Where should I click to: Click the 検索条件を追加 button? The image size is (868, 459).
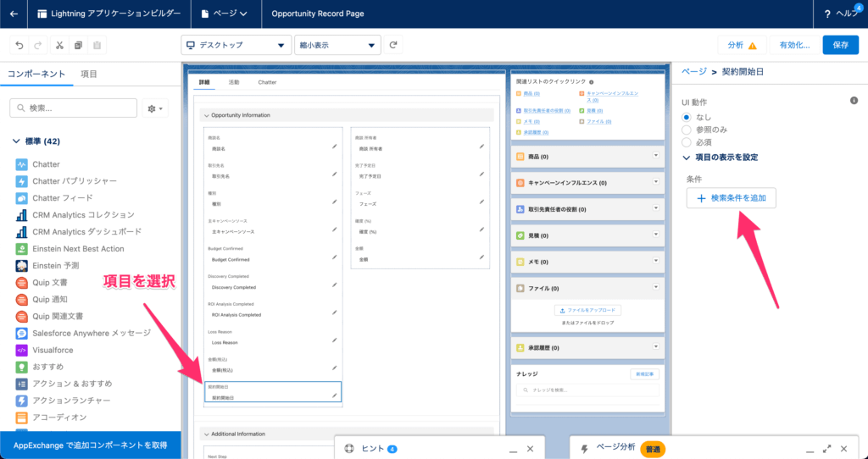coord(731,197)
